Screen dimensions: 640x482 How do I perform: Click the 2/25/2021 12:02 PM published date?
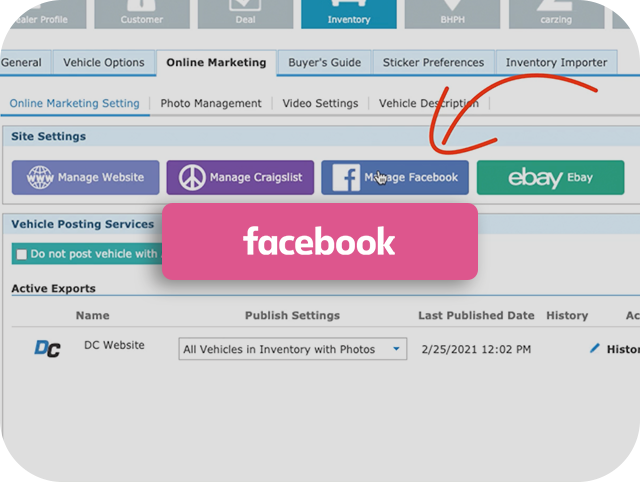pyautogui.click(x=476, y=349)
